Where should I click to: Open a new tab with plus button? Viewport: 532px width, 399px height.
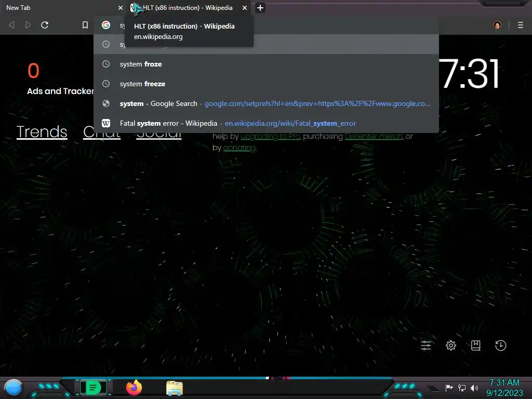(260, 8)
